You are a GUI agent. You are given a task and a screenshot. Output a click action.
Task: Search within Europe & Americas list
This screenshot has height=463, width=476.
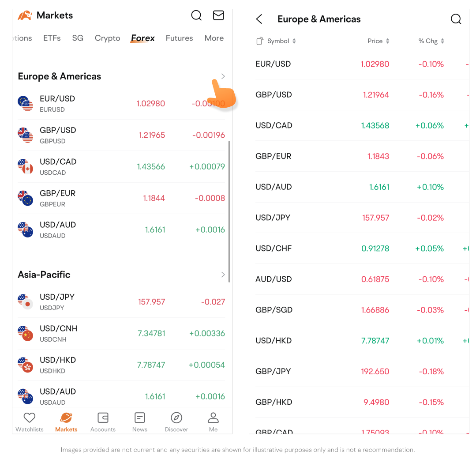click(x=456, y=19)
